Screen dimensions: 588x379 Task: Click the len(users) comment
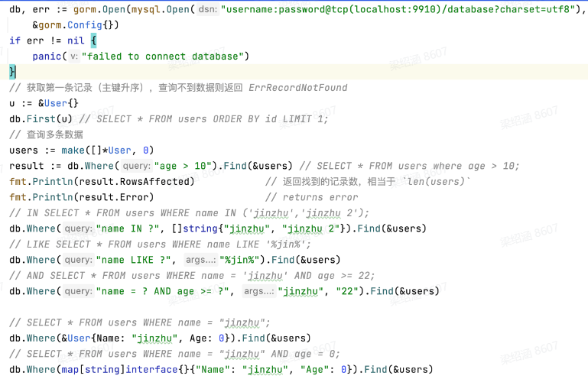click(368, 181)
